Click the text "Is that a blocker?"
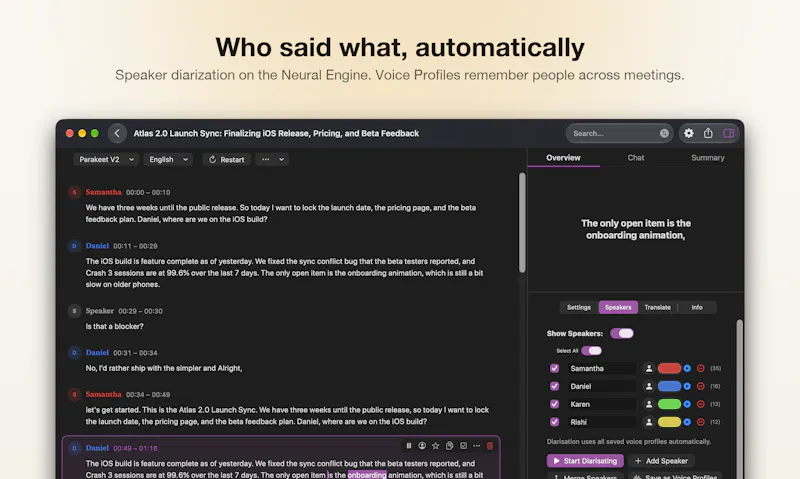 tap(115, 326)
